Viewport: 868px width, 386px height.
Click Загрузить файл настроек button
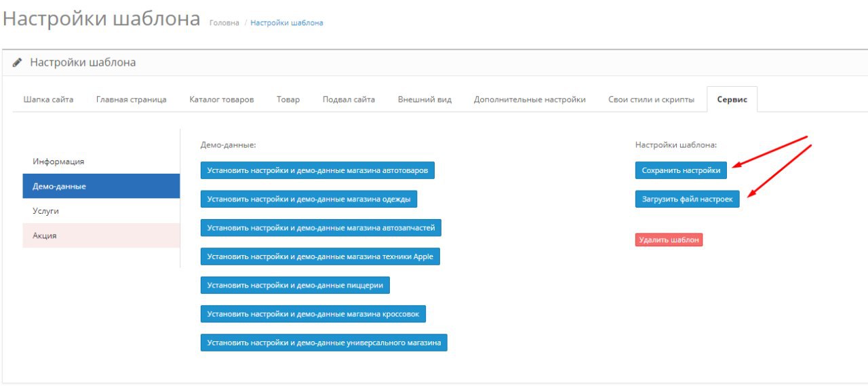687,199
